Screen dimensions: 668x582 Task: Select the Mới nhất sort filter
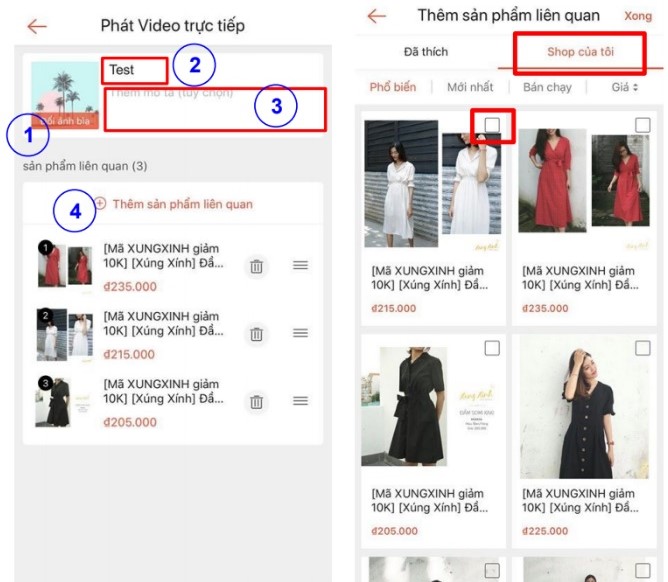470,88
